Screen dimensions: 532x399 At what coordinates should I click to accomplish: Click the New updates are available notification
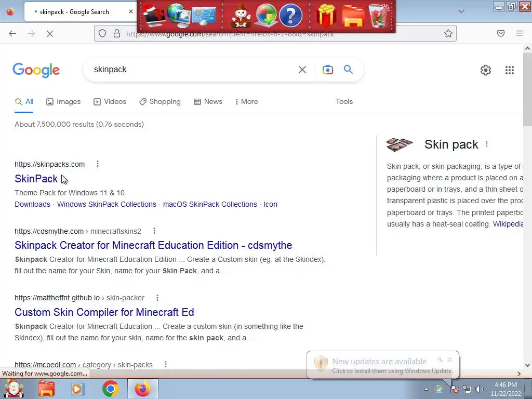[x=382, y=365]
